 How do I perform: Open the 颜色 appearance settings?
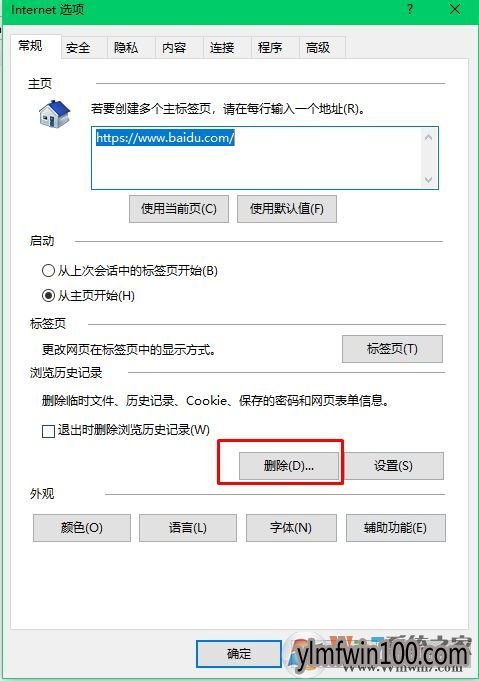tap(82, 528)
